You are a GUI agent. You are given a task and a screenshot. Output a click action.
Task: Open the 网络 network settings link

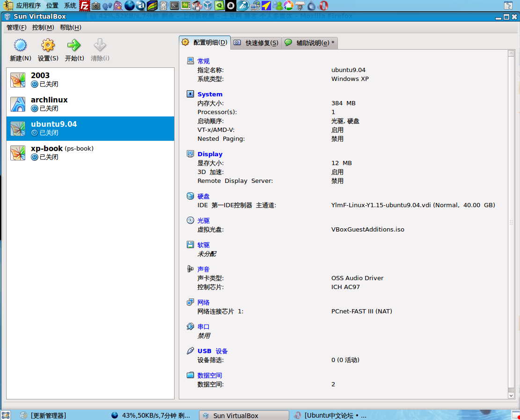(203, 302)
